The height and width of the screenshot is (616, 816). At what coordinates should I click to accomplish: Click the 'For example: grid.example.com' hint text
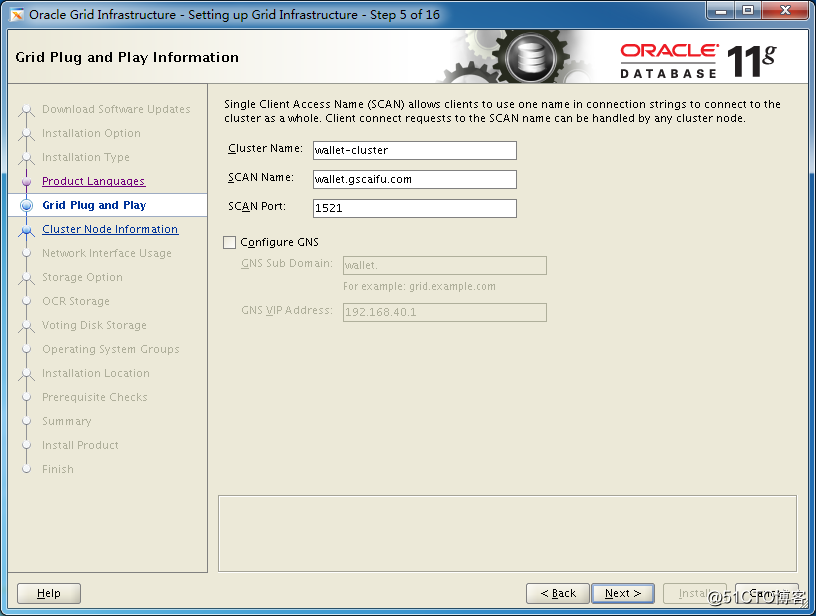(x=419, y=286)
